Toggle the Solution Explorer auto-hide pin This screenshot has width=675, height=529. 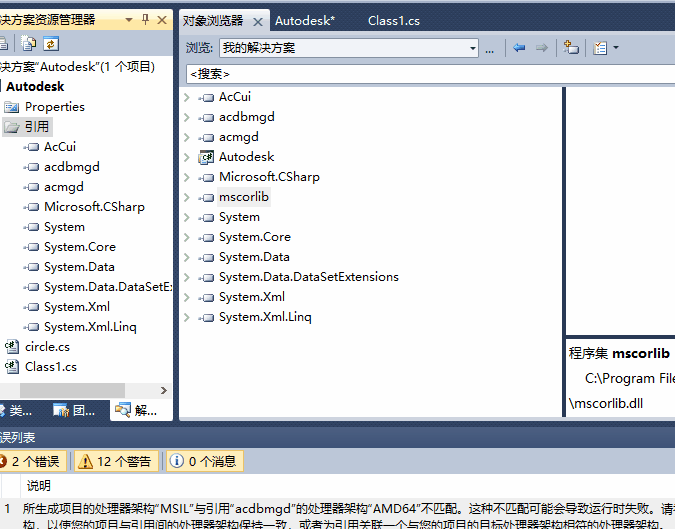(145, 20)
